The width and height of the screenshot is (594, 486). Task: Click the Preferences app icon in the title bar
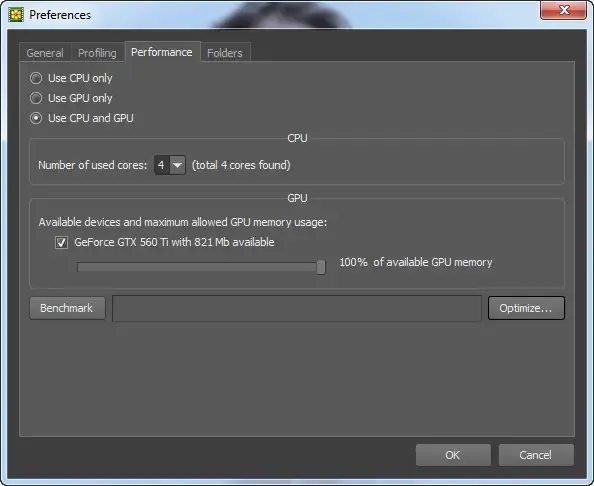pos(16,15)
